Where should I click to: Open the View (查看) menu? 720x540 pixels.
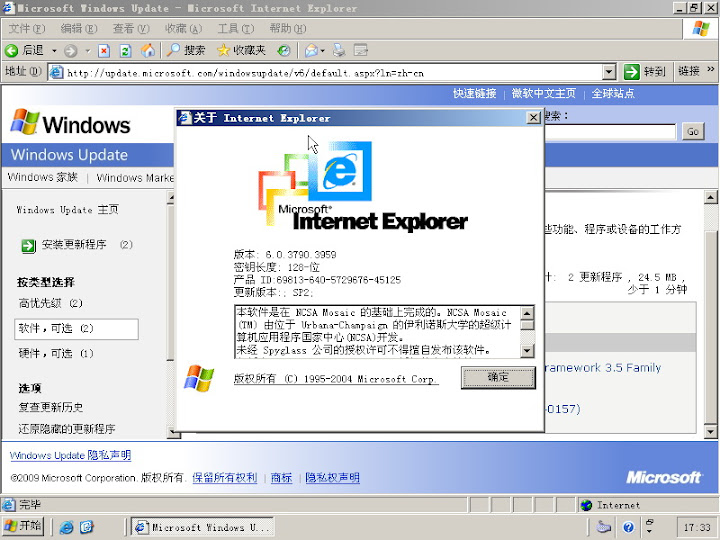[x=131, y=28]
